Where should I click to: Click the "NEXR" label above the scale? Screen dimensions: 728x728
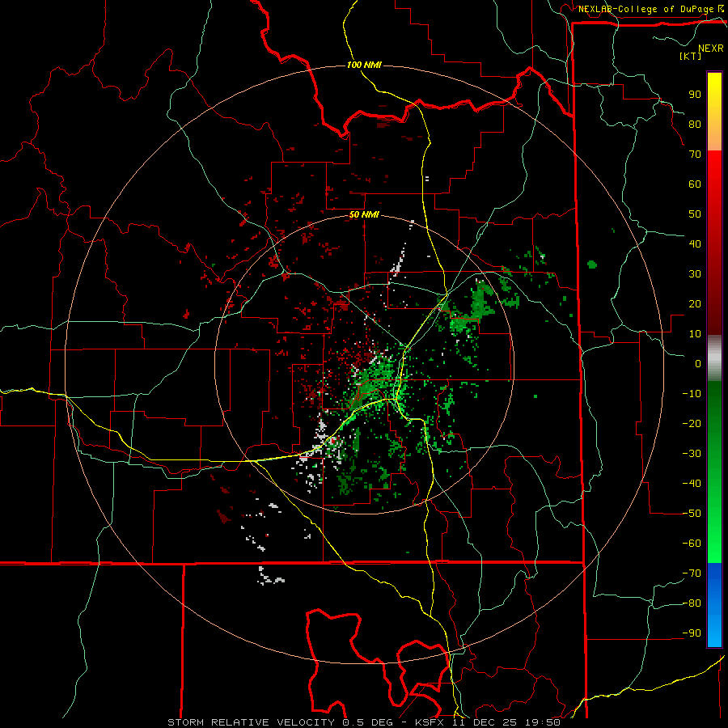coord(711,49)
